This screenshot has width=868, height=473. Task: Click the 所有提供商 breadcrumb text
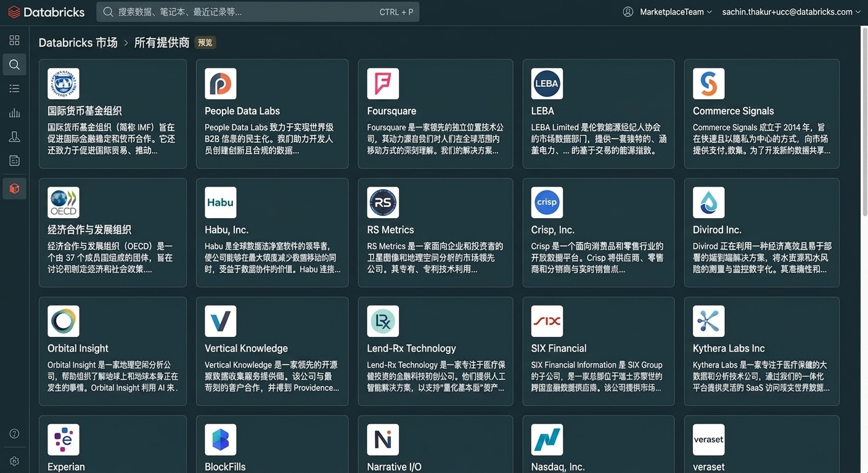pos(162,42)
